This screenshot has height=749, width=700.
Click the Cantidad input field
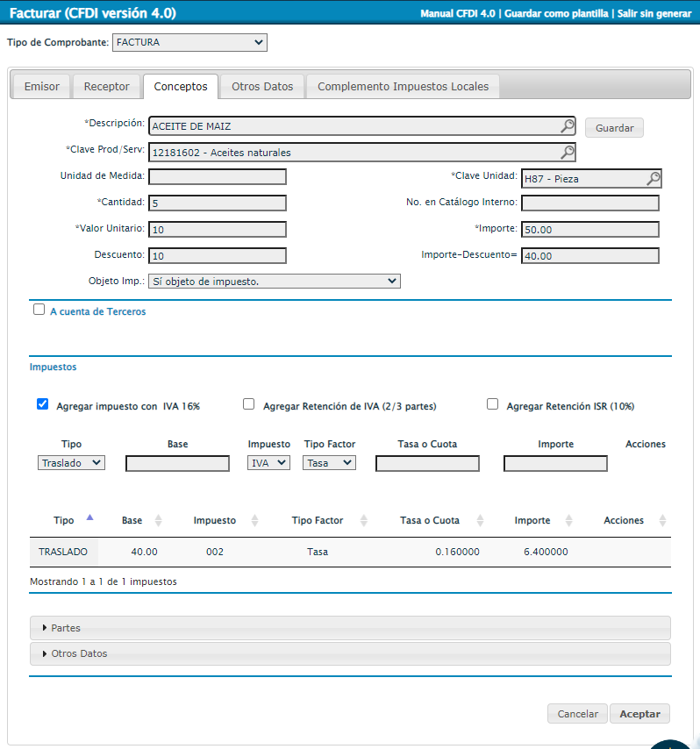pos(218,203)
